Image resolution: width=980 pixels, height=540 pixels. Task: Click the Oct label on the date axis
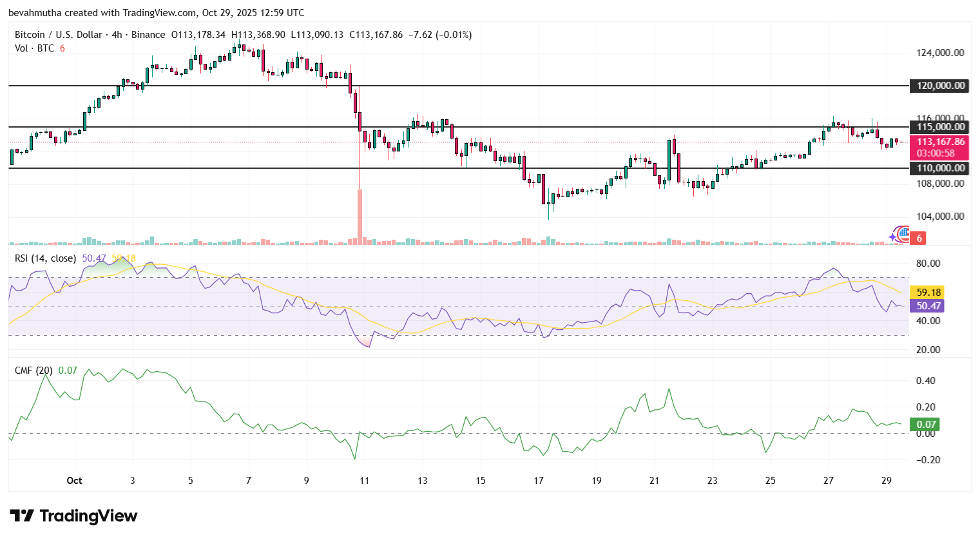[74, 481]
